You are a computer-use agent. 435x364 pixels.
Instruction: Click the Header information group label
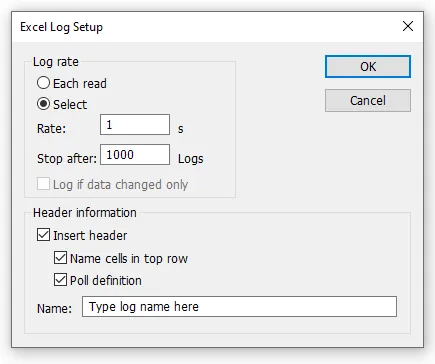pos(85,213)
